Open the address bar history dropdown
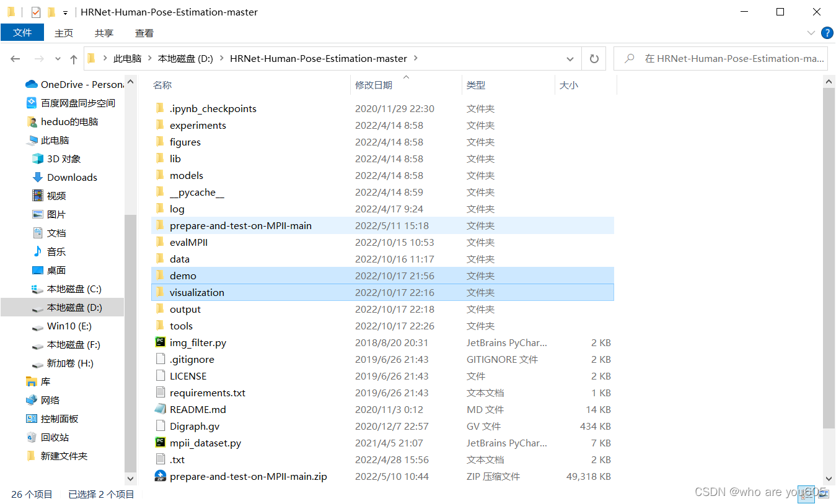Viewport: 836px width, 504px height. pos(570,58)
